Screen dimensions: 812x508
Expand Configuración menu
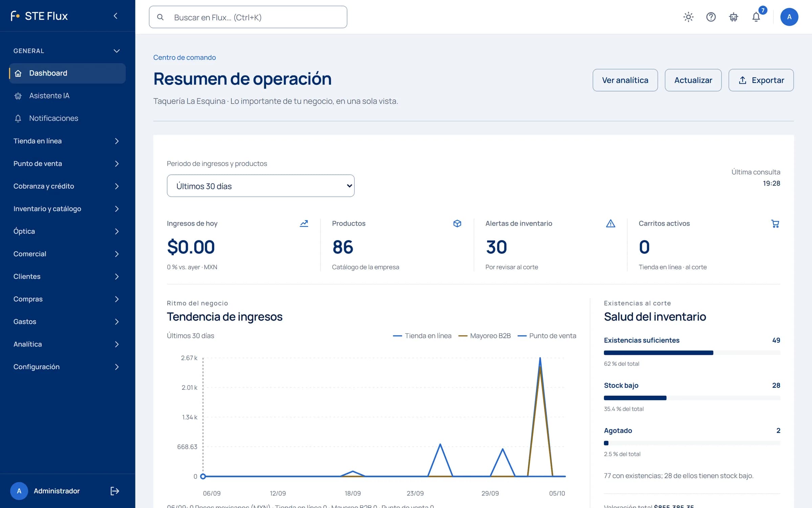[68, 367]
